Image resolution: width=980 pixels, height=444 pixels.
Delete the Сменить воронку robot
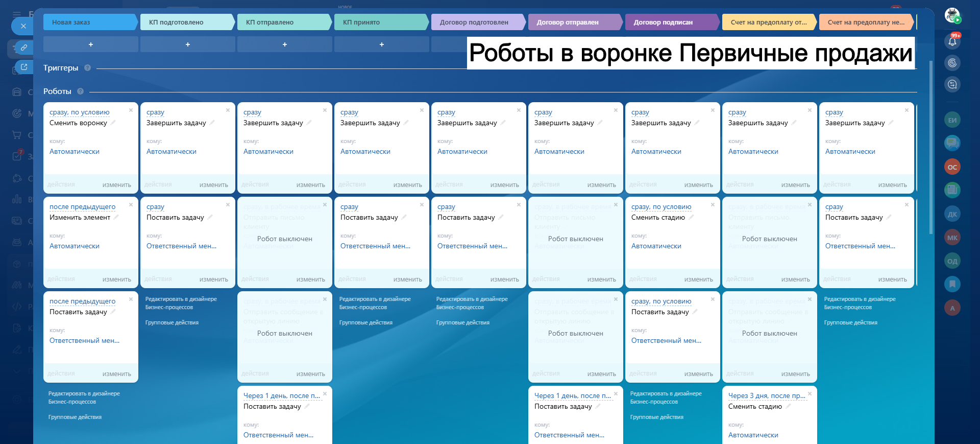pos(131,110)
